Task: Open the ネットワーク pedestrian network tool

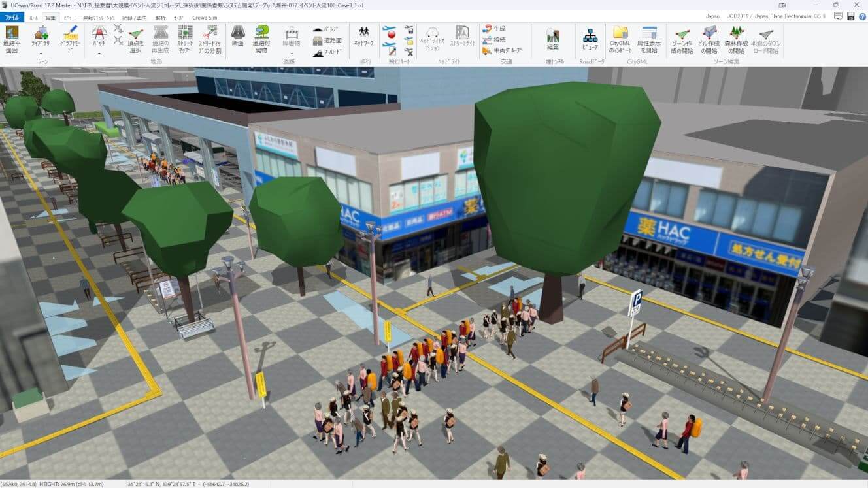Action: tap(363, 37)
